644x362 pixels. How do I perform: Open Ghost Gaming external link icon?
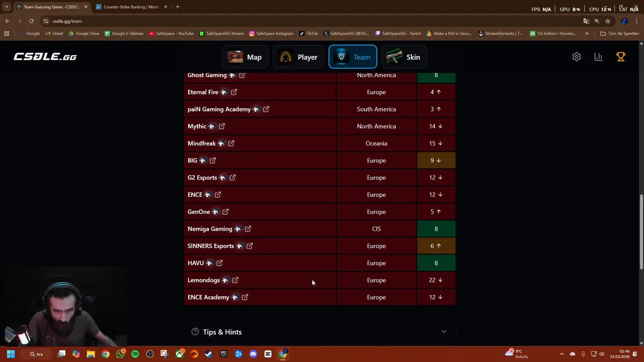click(242, 75)
